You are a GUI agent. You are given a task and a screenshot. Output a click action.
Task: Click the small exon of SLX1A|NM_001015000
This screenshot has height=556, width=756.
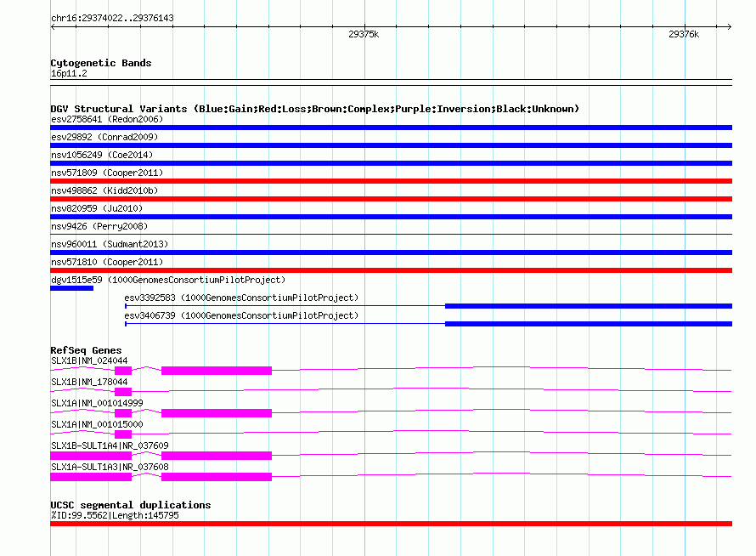click(123, 434)
